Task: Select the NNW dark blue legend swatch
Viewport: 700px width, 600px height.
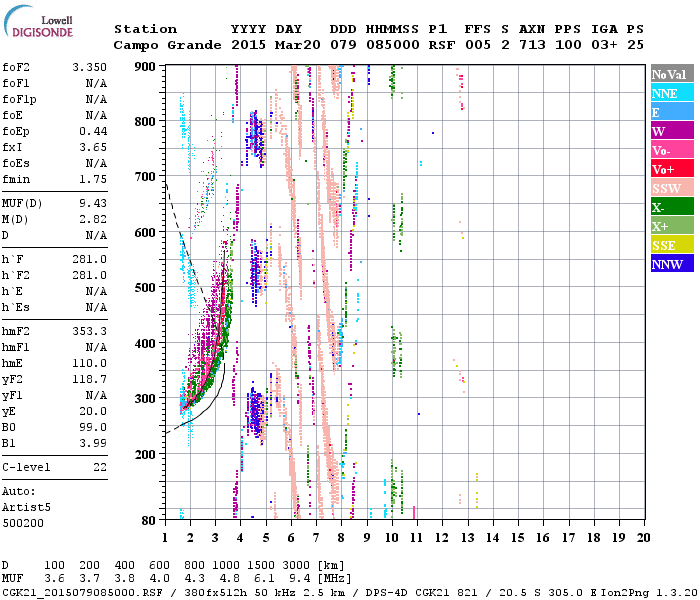Action: point(672,263)
